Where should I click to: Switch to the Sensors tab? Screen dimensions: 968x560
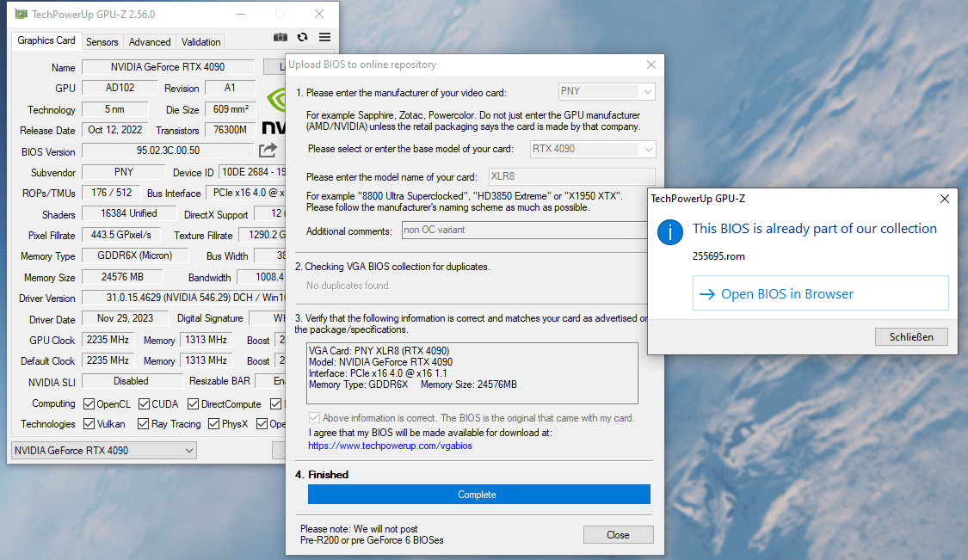[x=102, y=42]
